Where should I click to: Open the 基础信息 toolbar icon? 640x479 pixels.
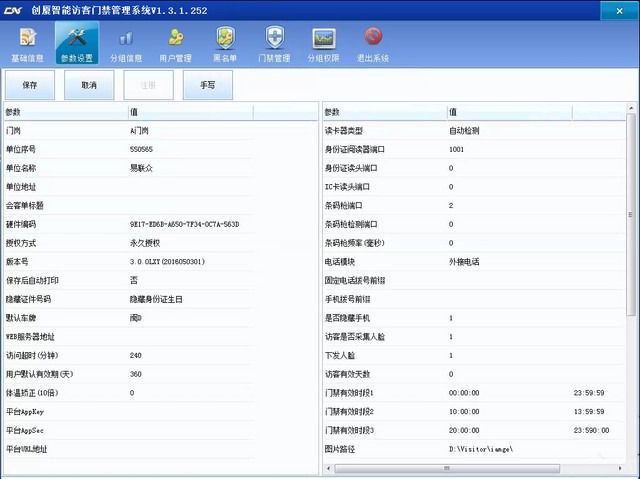[x=25, y=44]
